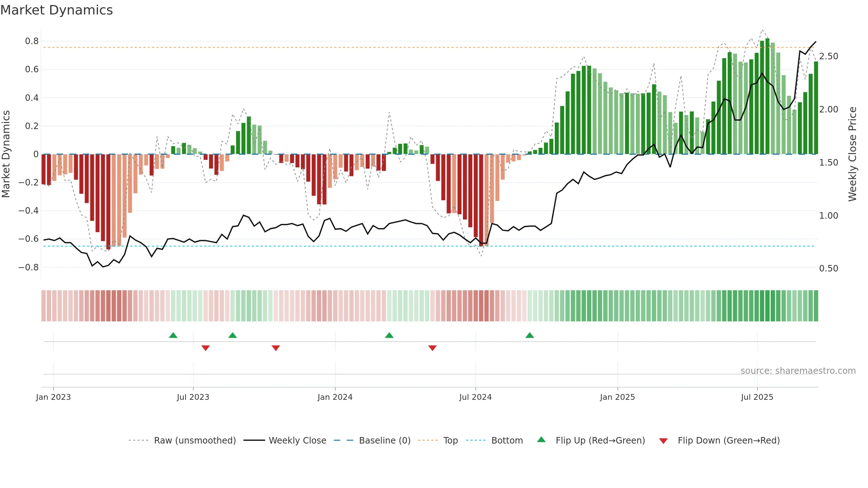Click the 0.4 left axis tick label
Viewport: 868px width, 488px height.
coord(32,98)
